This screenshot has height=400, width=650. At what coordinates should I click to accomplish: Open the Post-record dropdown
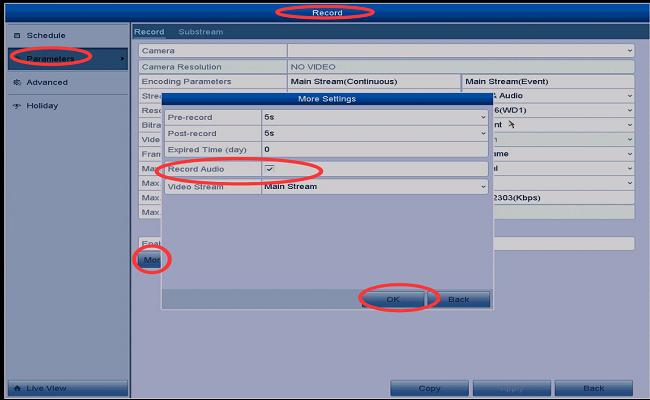tap(375, 133)
